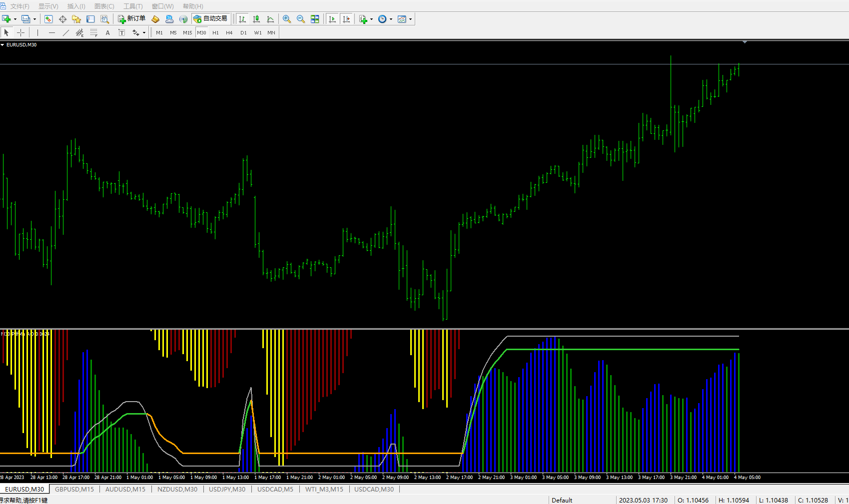Pick the horizontal line drawing tool
This screenshot has height=504, width=849.
52,32
